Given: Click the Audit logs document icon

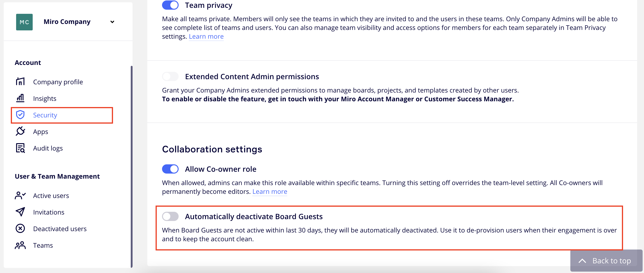Looking at the screenshot, I should point(20,148).
